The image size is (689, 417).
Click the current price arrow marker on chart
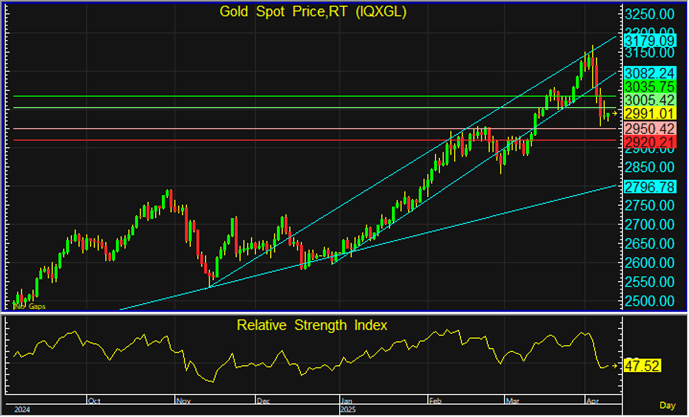616,116
